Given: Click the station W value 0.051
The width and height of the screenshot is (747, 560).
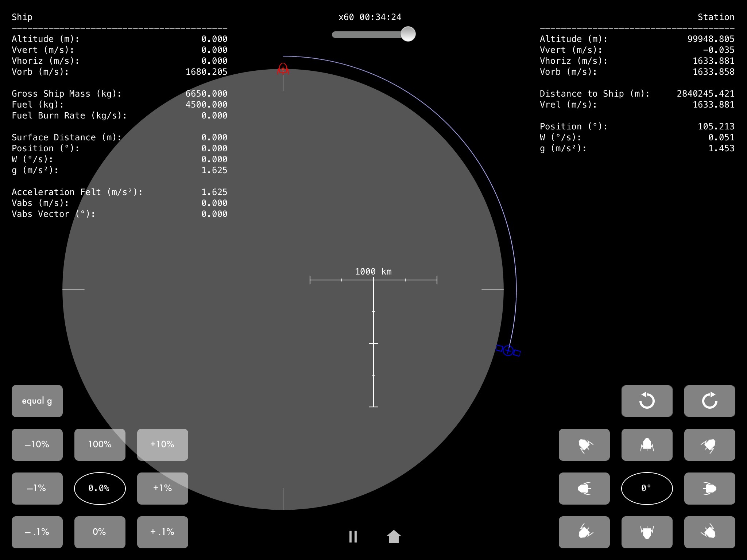Looking at the screenshot, I should [721, 137].
